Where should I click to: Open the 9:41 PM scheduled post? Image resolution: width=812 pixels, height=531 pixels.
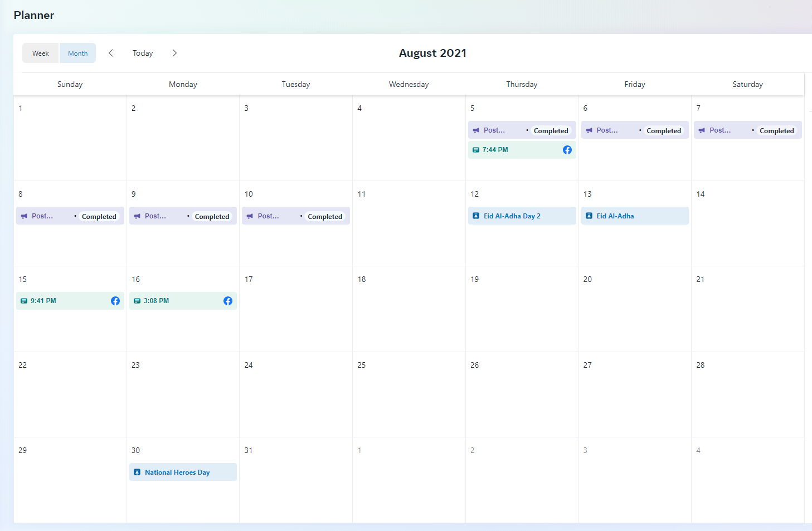point(70,301)
